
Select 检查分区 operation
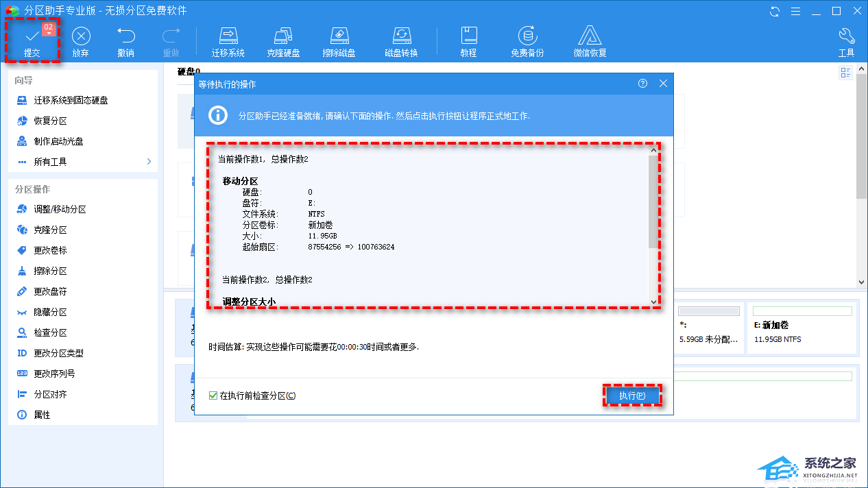point(82,332)
